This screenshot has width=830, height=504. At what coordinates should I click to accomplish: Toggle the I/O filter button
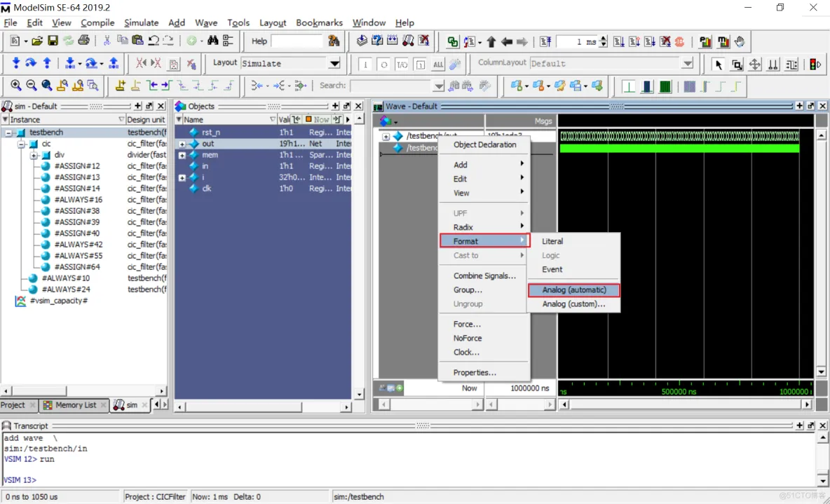[402, 64]
